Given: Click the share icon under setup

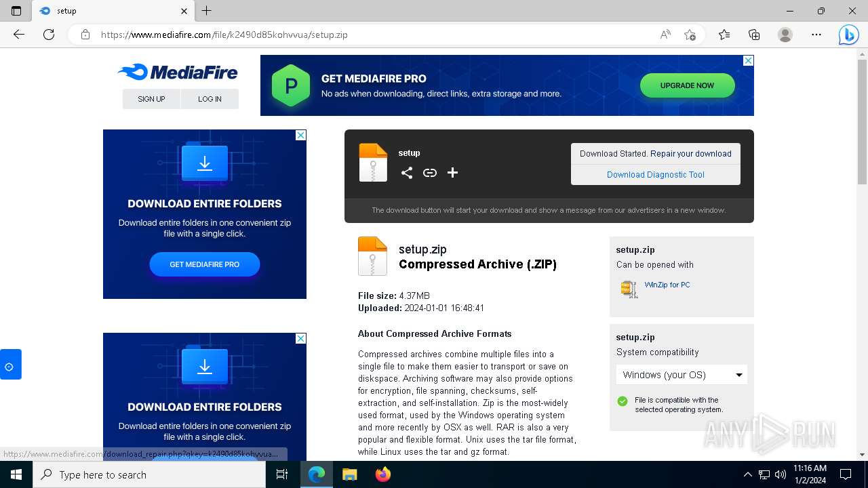Looking at the screenshot, I should coord(407,173).
